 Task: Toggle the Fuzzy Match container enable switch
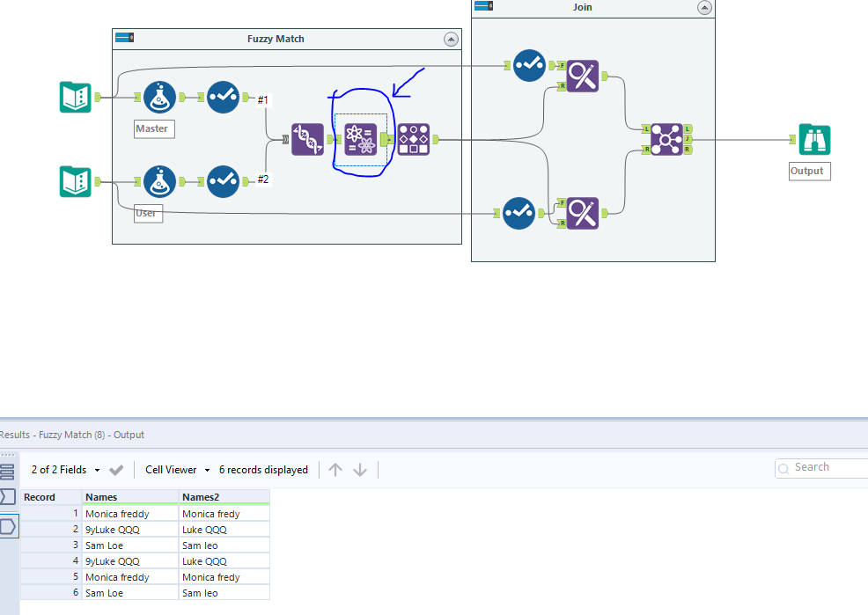[124, 38]
